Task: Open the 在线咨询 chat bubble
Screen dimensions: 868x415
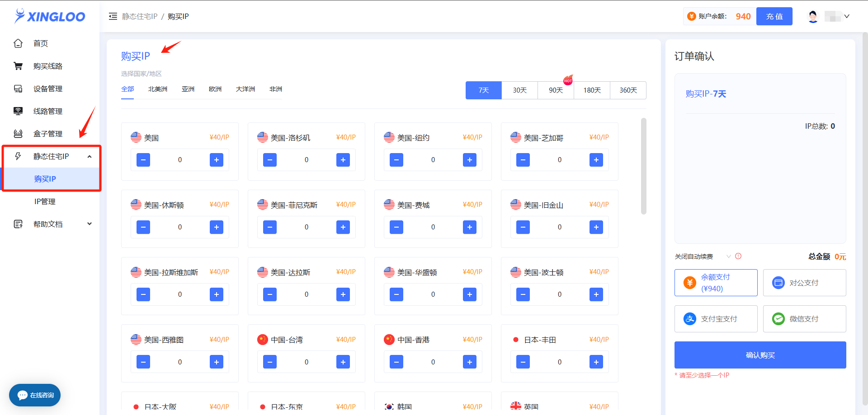Action: [35, 395]
